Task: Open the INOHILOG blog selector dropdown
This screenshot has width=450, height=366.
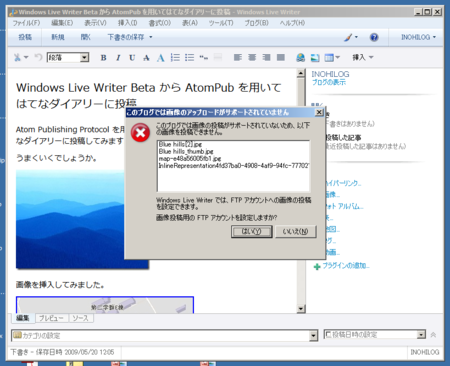Action: coord(418,37)
